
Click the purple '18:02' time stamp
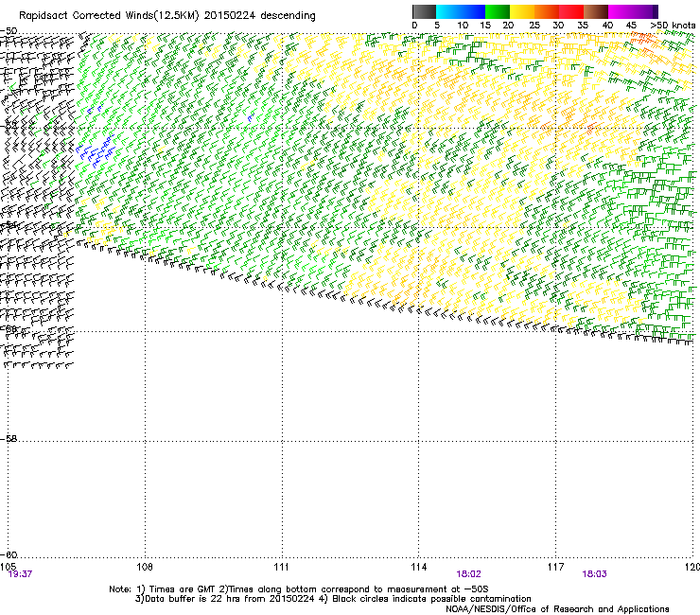[x=468, y=574]
